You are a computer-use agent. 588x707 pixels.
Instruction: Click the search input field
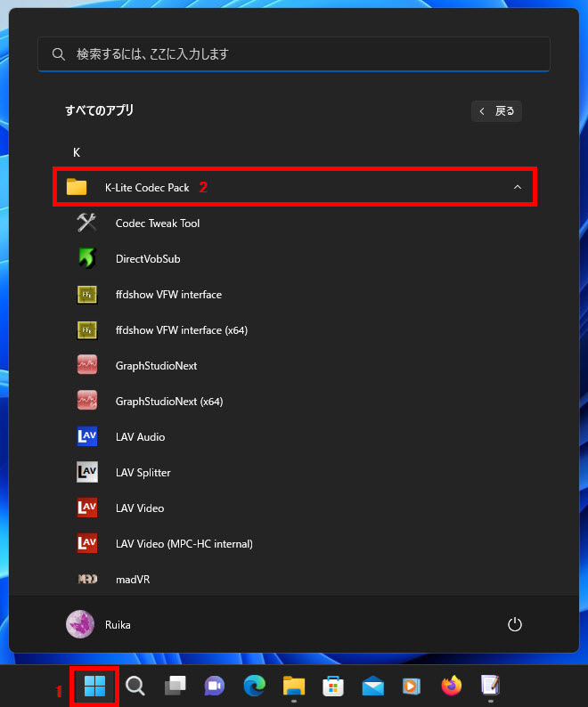pos(294,54)
